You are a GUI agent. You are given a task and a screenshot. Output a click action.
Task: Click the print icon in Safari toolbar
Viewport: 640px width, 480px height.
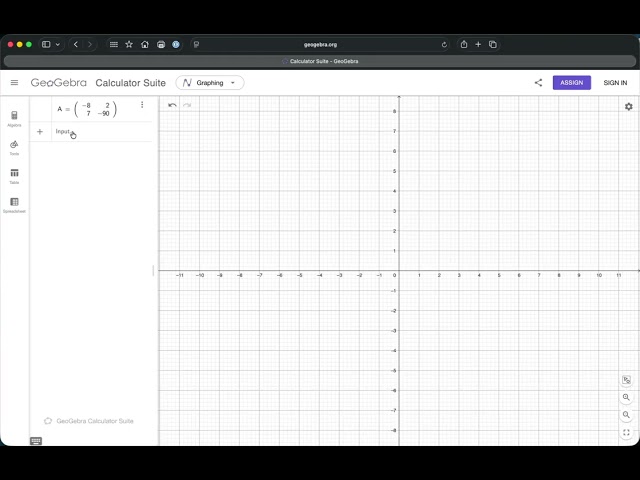[x=161, y=44]
